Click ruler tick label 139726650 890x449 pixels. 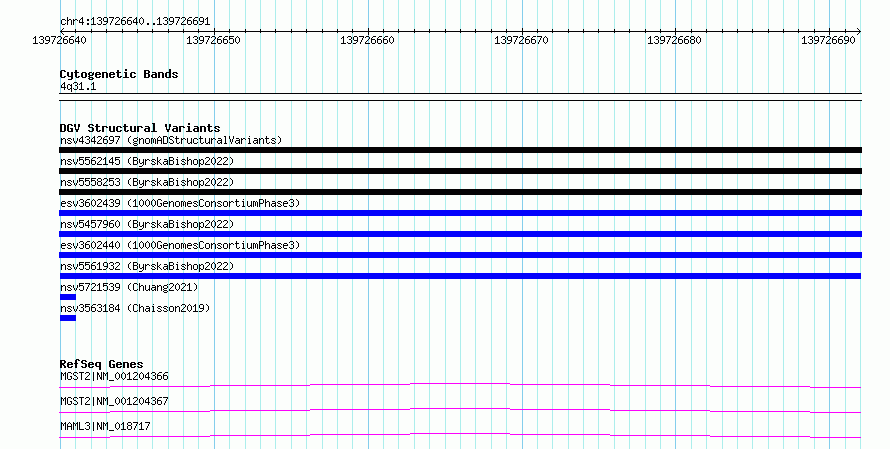click(213, 40)
